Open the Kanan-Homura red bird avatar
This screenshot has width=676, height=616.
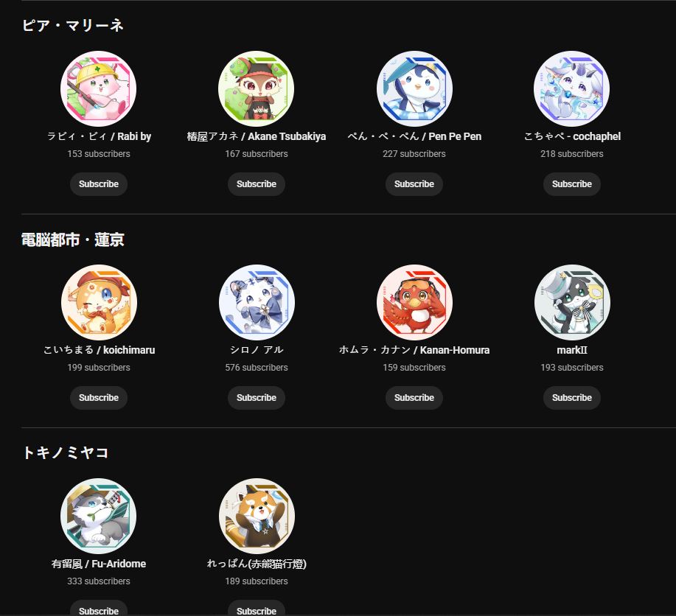pos(414,302)
